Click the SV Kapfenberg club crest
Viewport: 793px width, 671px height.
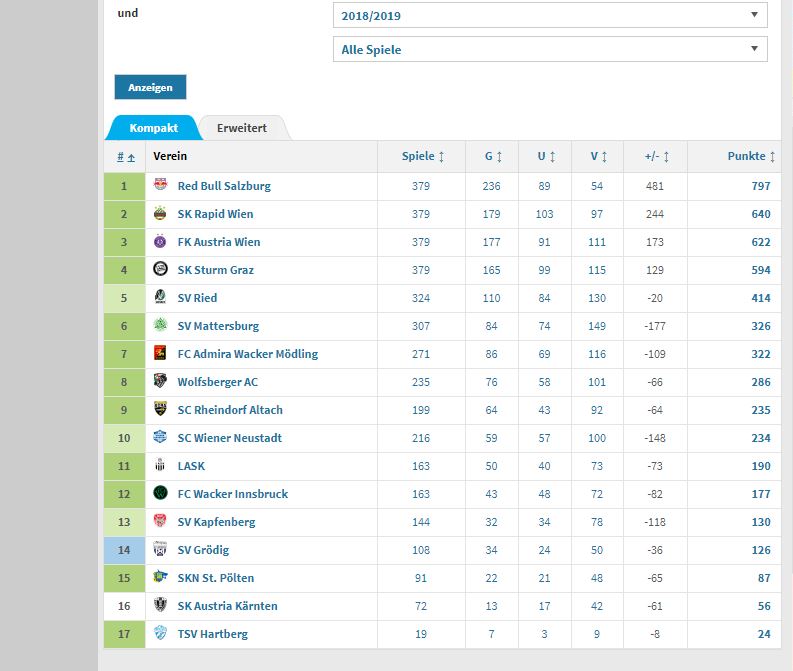160,520
